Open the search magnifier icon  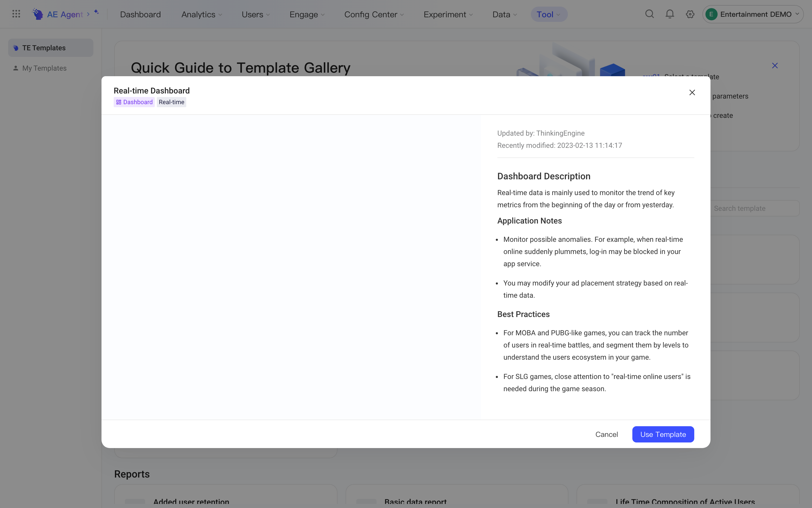[x=650, y=14]
